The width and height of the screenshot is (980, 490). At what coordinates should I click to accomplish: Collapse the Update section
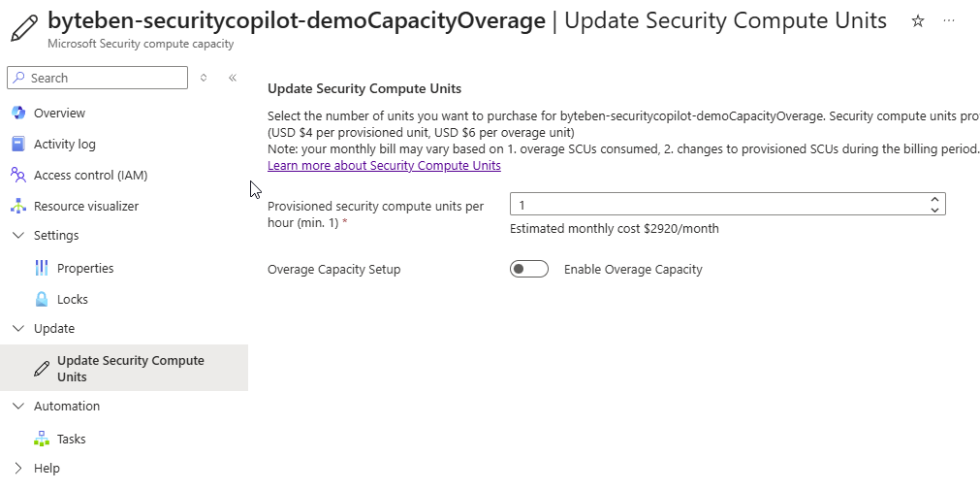coord(17,329)
